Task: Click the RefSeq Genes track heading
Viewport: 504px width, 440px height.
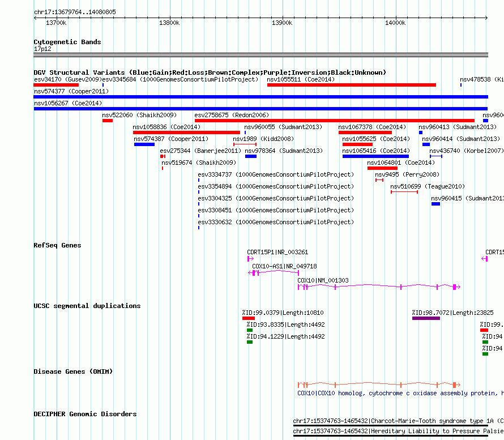Action: click(57, 245)
